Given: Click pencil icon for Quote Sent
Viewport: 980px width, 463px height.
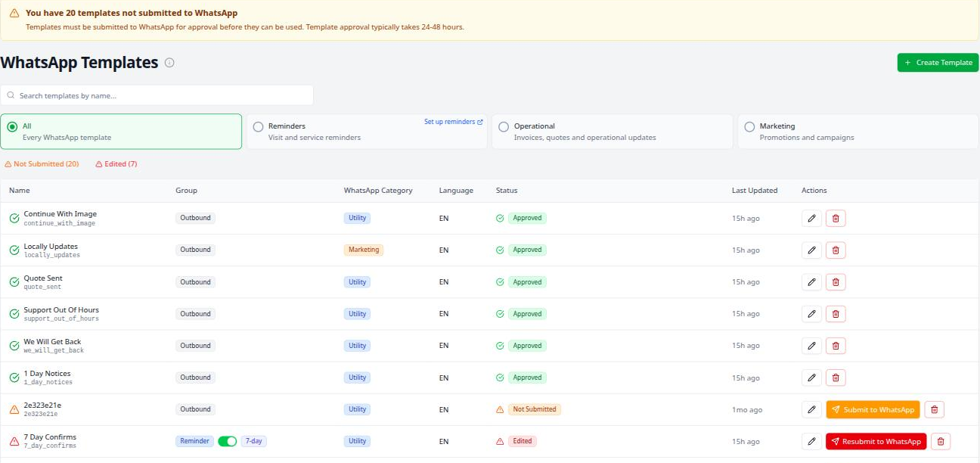Looking at the screenshot, I should coord(811,282).
